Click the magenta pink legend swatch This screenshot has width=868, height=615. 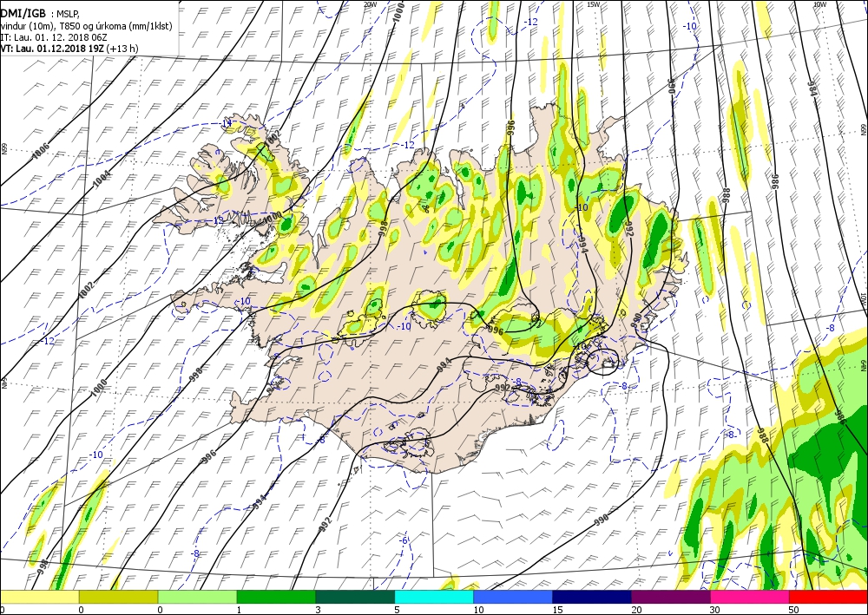[x=750, y=597]
